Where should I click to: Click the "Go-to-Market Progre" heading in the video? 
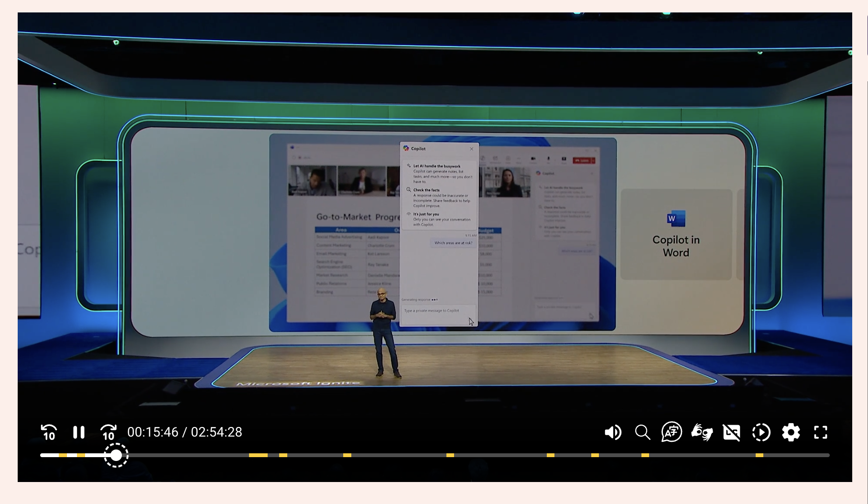(x=358, y=217)
